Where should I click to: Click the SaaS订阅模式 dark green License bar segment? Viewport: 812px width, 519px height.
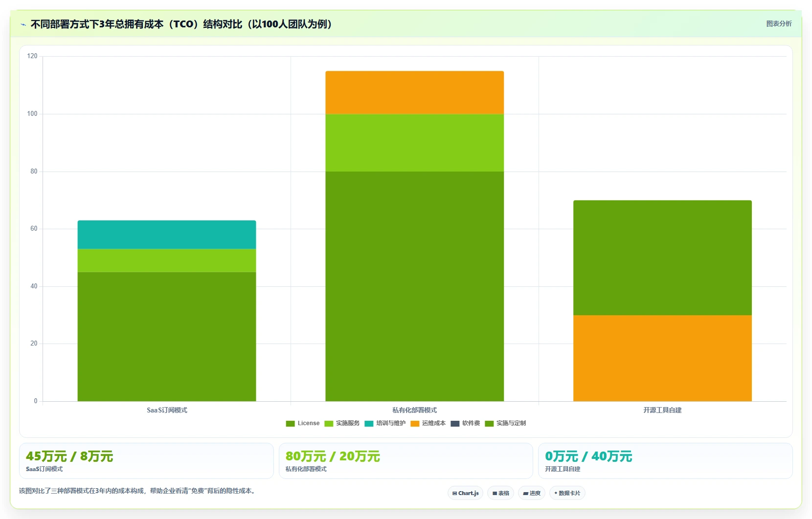click(167, 337)
